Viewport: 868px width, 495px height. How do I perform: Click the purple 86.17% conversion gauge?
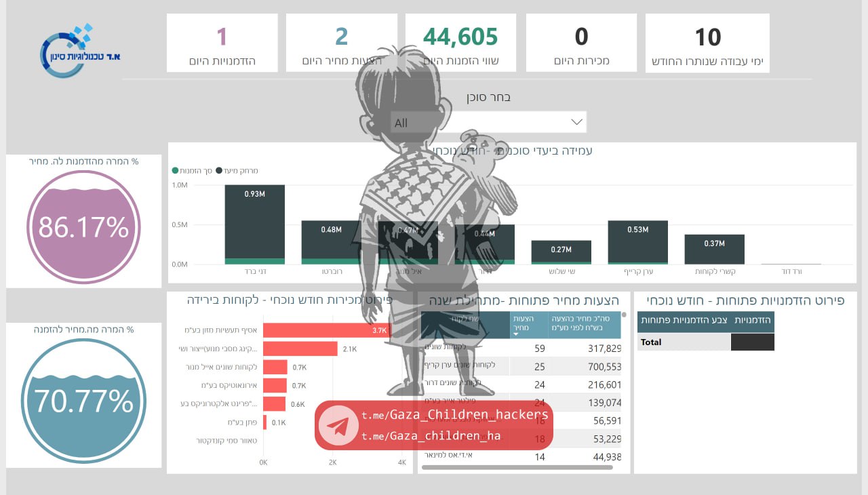pyautogui.click(x=83, y=227)
